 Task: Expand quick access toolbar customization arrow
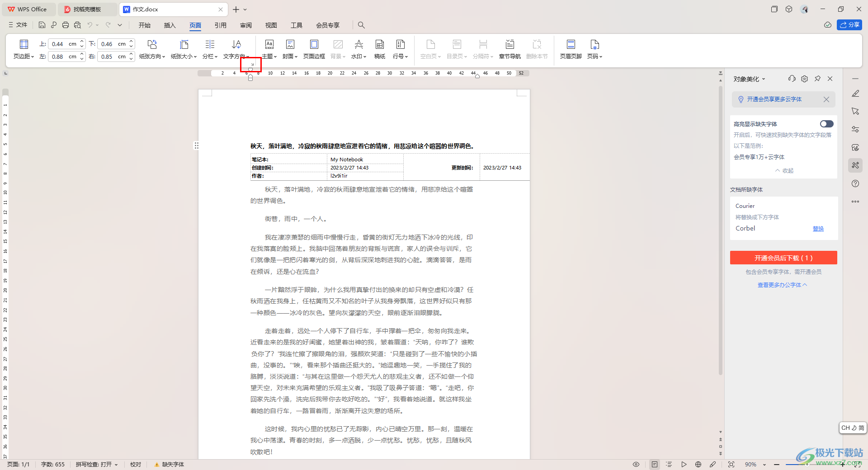[x=120, y=25]
